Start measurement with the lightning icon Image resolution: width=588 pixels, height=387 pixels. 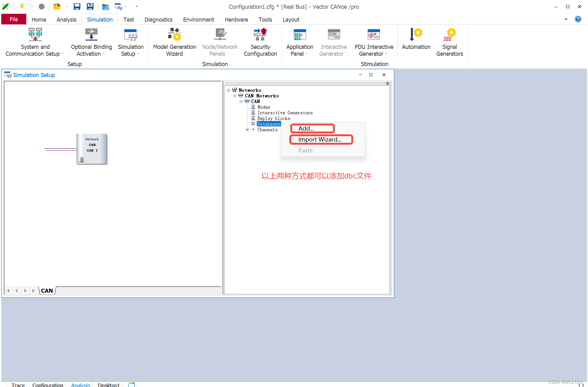(22, 6)
